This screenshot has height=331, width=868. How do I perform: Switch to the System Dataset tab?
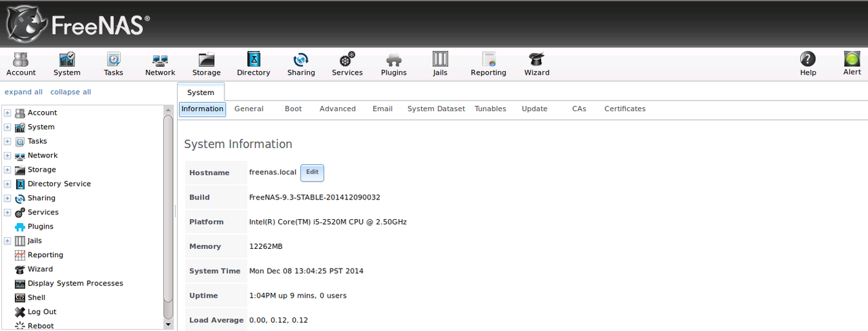pyautogui.click(x=436, y=109)
